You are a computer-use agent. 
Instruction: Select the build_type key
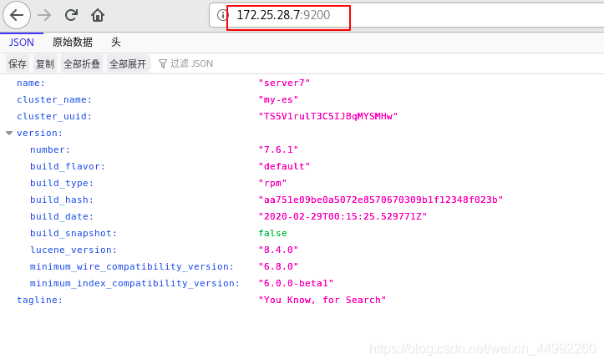click(x=62, y=183)
